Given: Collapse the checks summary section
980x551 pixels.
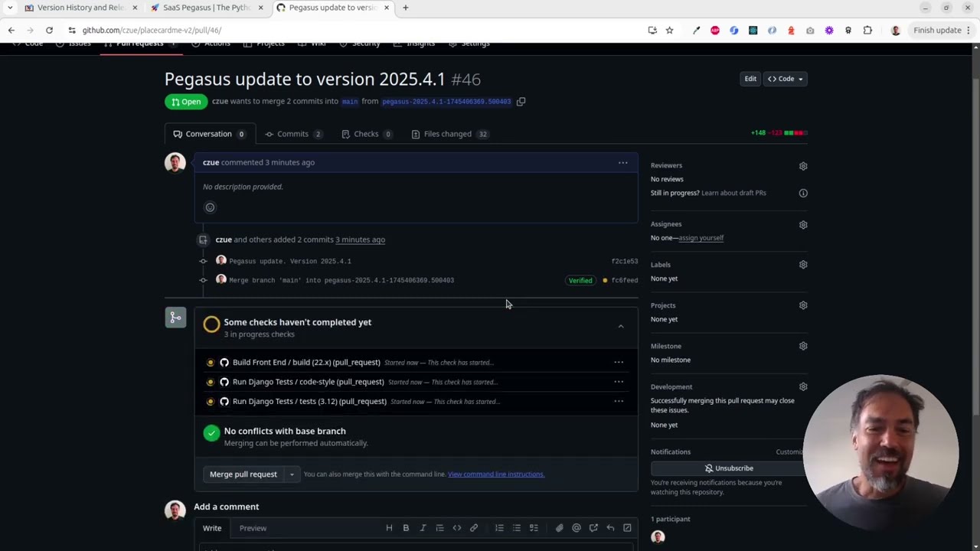Looking at the screenshot, I should click(621, 327).
